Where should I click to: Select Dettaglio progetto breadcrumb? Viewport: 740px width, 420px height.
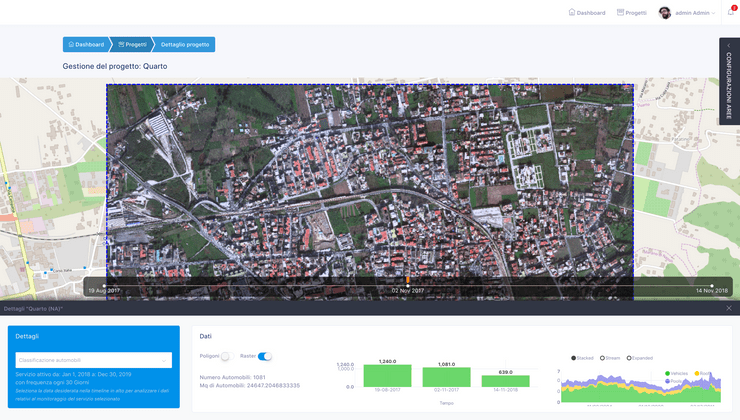pyautogui.click(x=185, y=44)
